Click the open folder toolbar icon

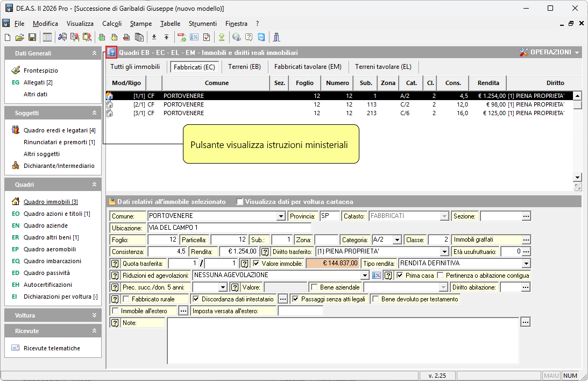click(x=20, y=37)
